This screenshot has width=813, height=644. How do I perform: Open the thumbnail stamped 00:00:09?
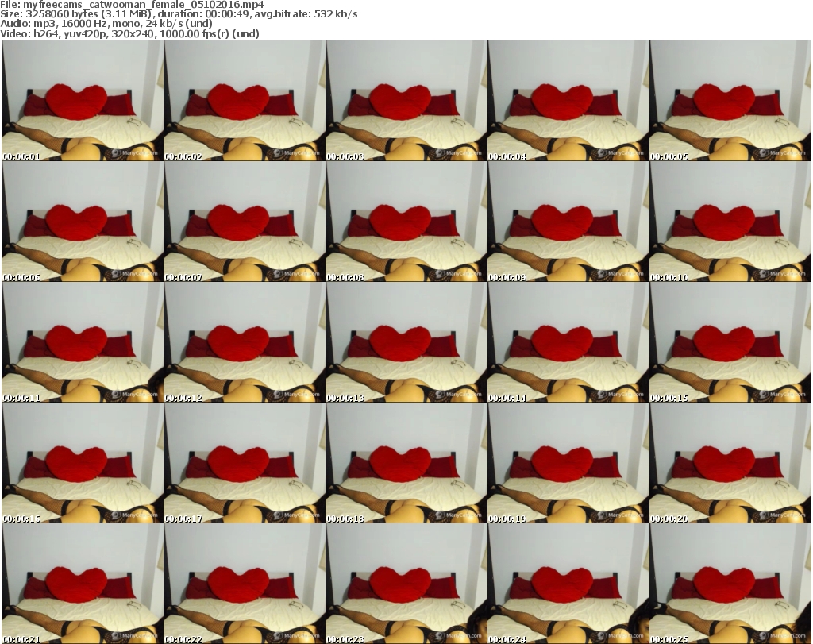click(x=568, y=222)
